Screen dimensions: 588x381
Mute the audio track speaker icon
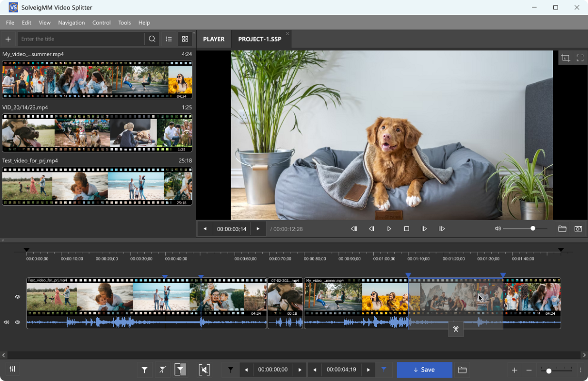point(7,322)
